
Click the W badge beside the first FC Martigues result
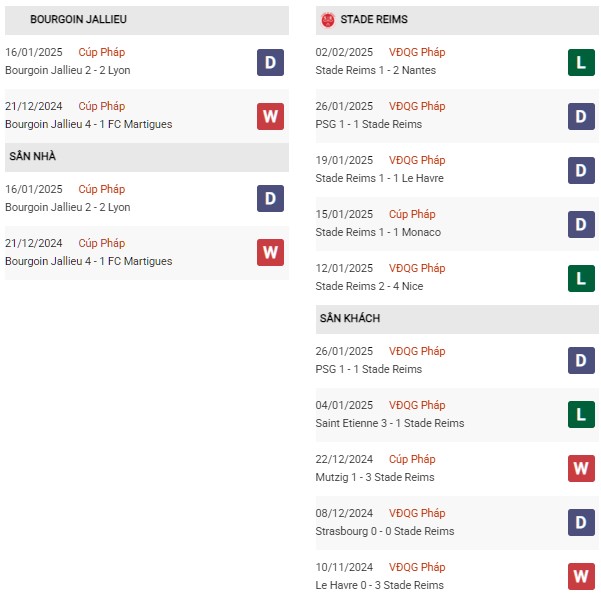pyautogui.click(x=270, y=117)
